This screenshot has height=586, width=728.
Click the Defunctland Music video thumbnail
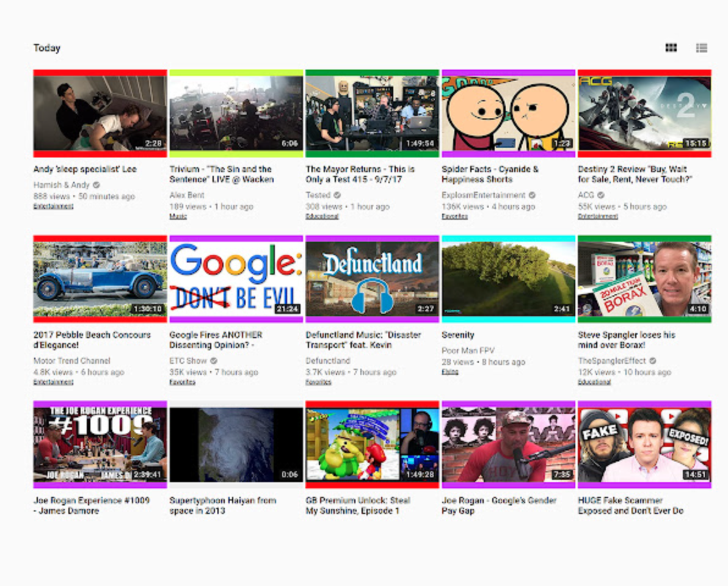372,279
